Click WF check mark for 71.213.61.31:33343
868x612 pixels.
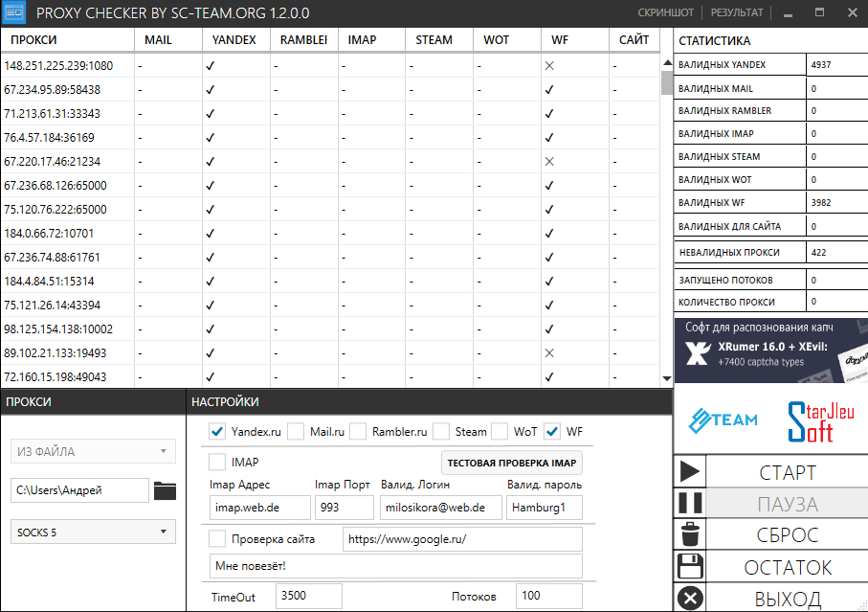549,114
